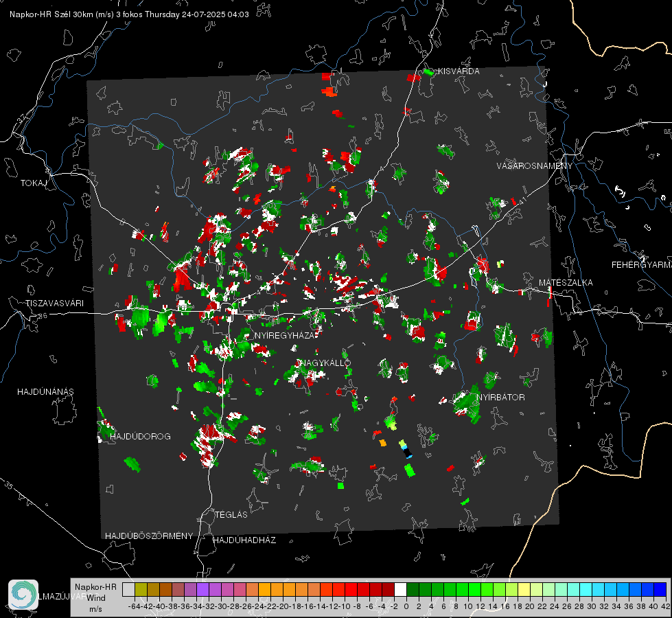Click the HAJDÚHADHÁZ city label
The width and height of the screenshot is (672, 618).
click(x=244, y=540)
